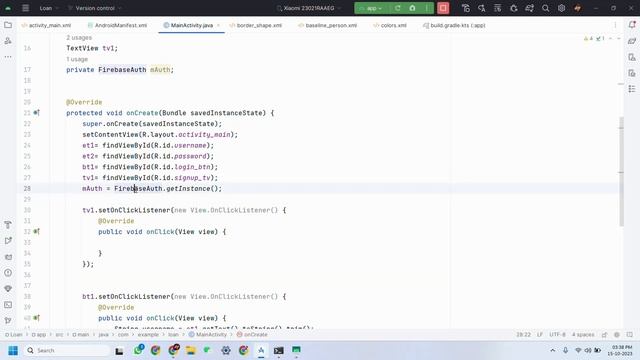Click the Windows taskbar Search box
The height and width of the screenshot is (360, 640).
[x=67, y=350]
